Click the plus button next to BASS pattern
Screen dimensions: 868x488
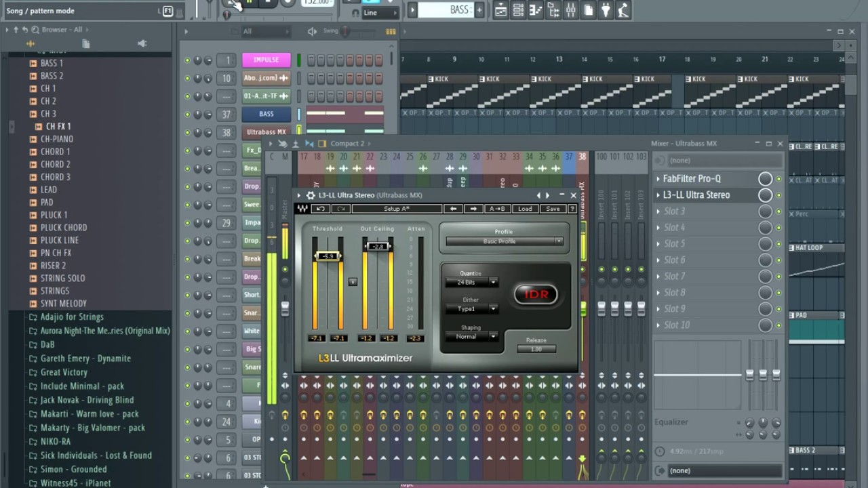[x=479, y=10]
